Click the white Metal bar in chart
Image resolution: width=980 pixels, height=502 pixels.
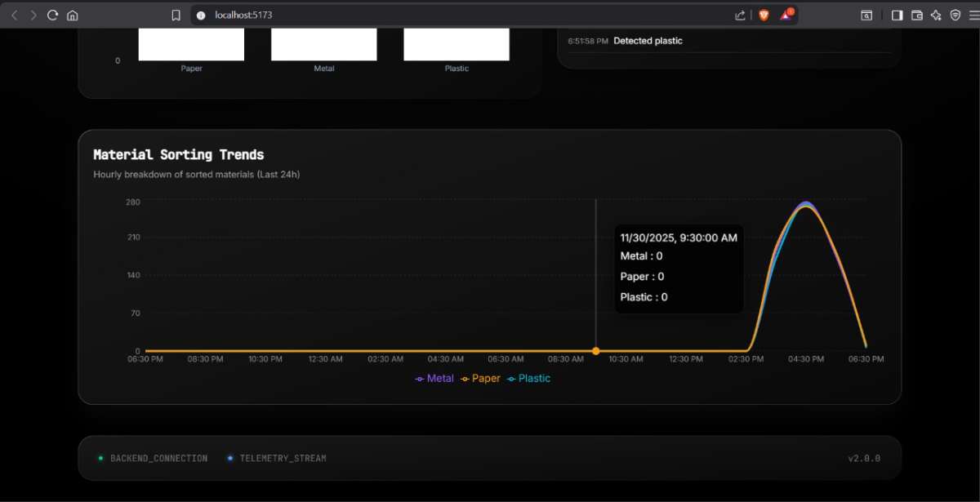pos(323,44)
